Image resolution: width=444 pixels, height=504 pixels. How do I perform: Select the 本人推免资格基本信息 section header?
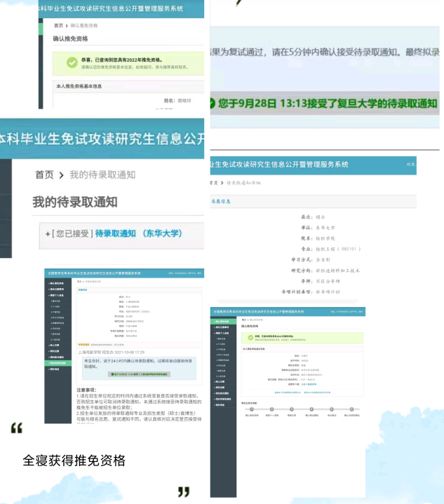pyautogui.click(x=128, y=86)
